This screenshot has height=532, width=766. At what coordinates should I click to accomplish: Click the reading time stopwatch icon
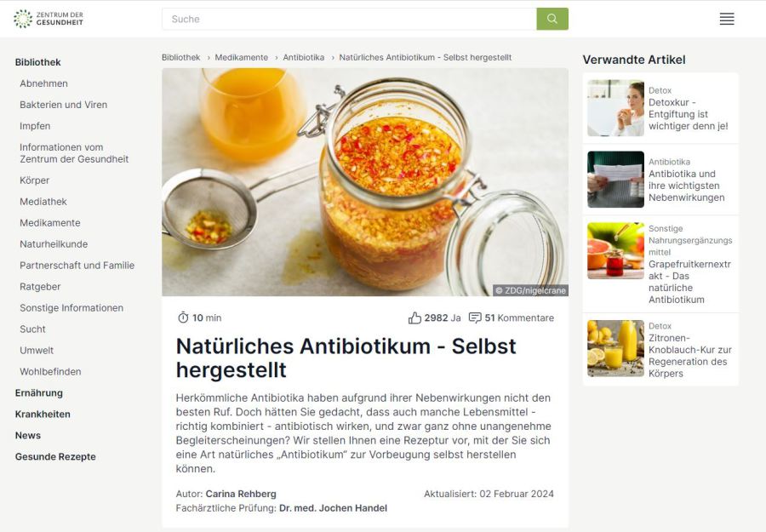[183, 317]
